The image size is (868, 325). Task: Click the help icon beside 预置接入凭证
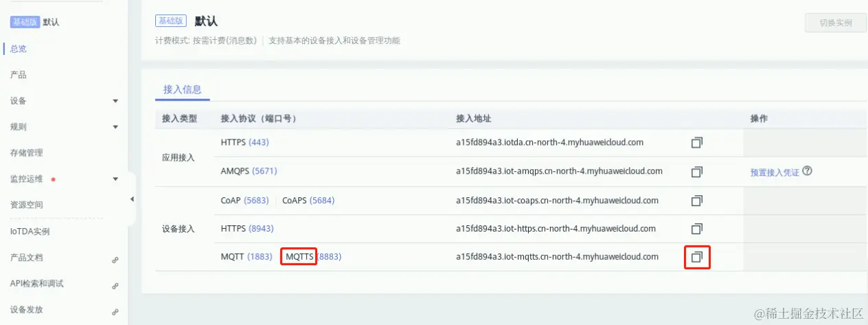click(x=808, y=172)
